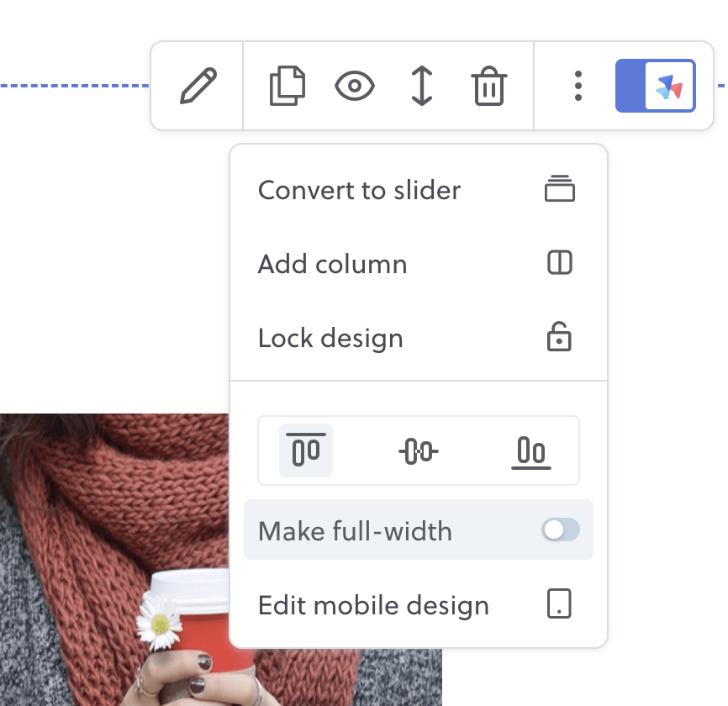Click the padlock icon beside Lock design

(559, 338)
